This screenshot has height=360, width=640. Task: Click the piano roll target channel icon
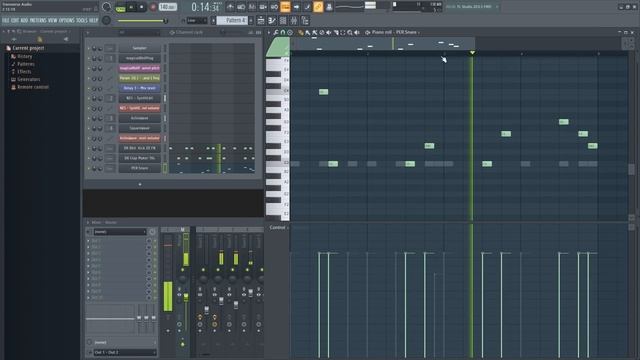[x=367, y=32]
